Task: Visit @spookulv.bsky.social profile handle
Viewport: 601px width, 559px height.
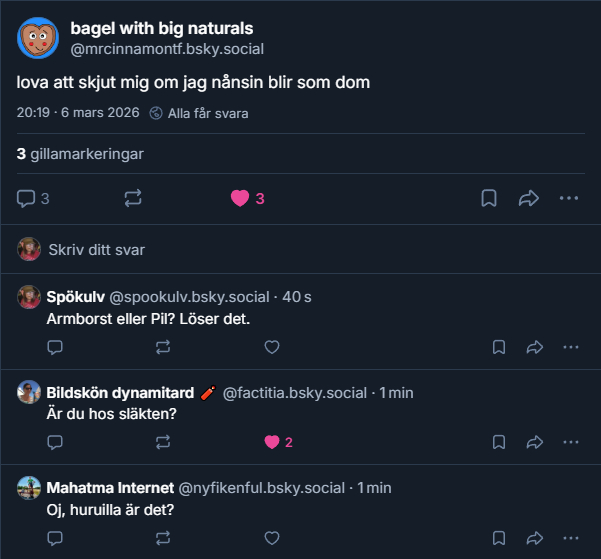Action: 189,297
